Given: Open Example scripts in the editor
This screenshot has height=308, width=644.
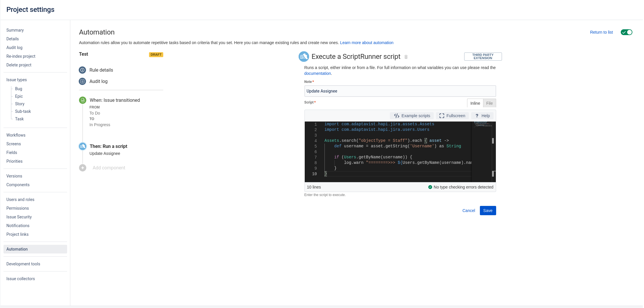Looking at the screenshot, I should [x=412, y=115].
